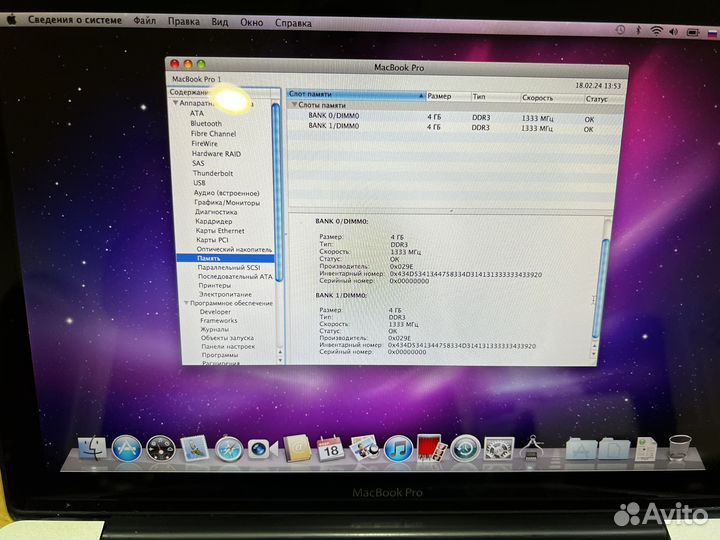Open Russian flag input source menu

(x=712, y=34)
